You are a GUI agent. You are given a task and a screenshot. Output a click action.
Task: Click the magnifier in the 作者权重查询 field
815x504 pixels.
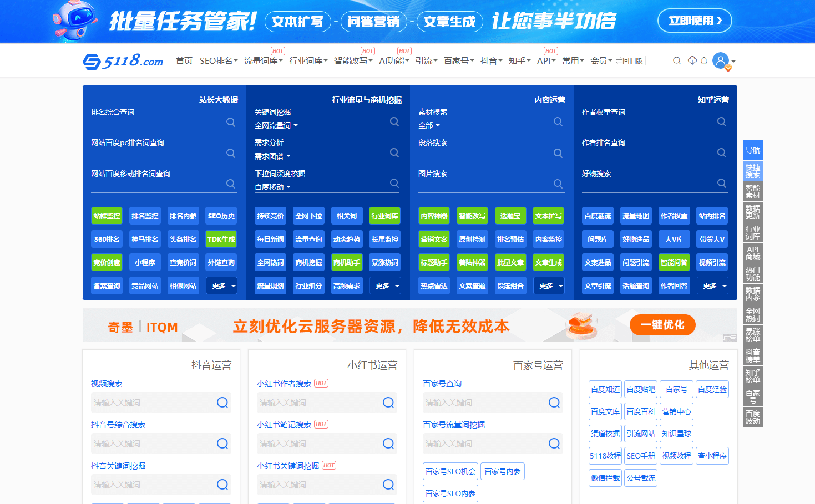pos(722,121)
